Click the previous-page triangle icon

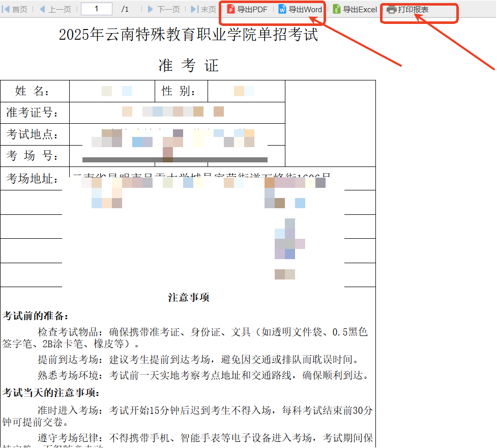42,9
